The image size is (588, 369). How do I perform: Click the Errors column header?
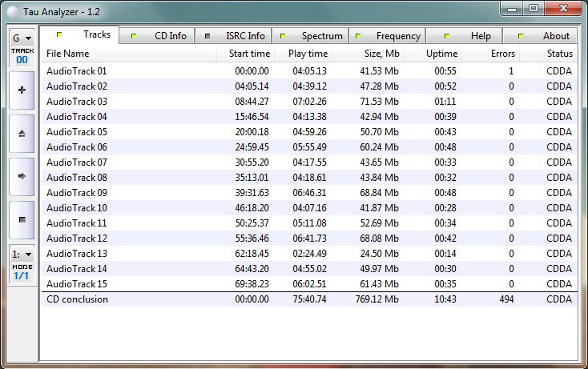pos(491,54)
